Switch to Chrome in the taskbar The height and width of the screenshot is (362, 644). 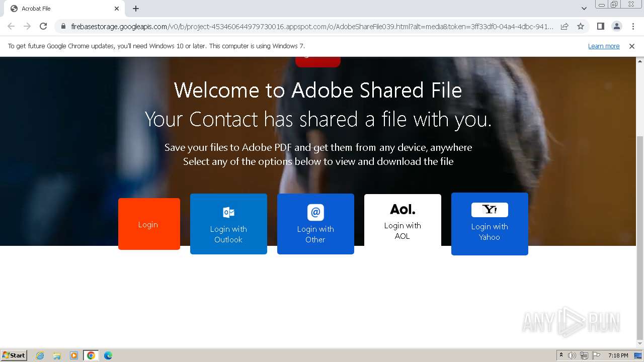pos(91,355)
